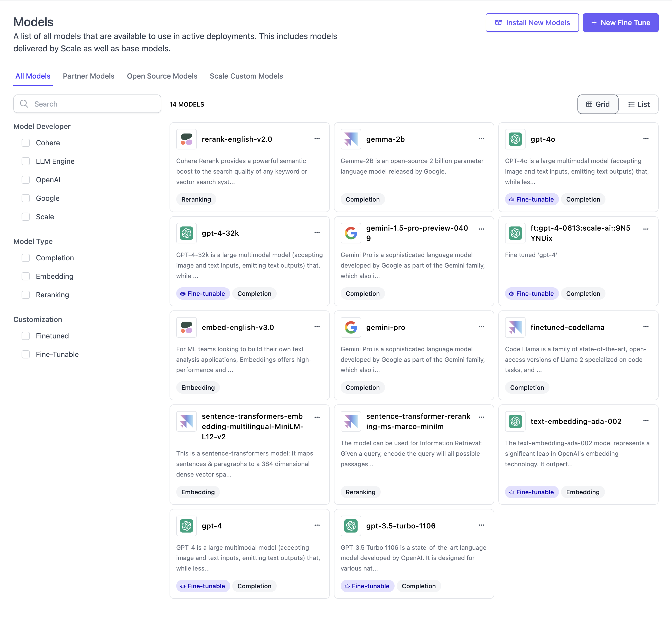
Task: Click Fine-tunable tag on gpt-4o card
Action: pos(531,199)
